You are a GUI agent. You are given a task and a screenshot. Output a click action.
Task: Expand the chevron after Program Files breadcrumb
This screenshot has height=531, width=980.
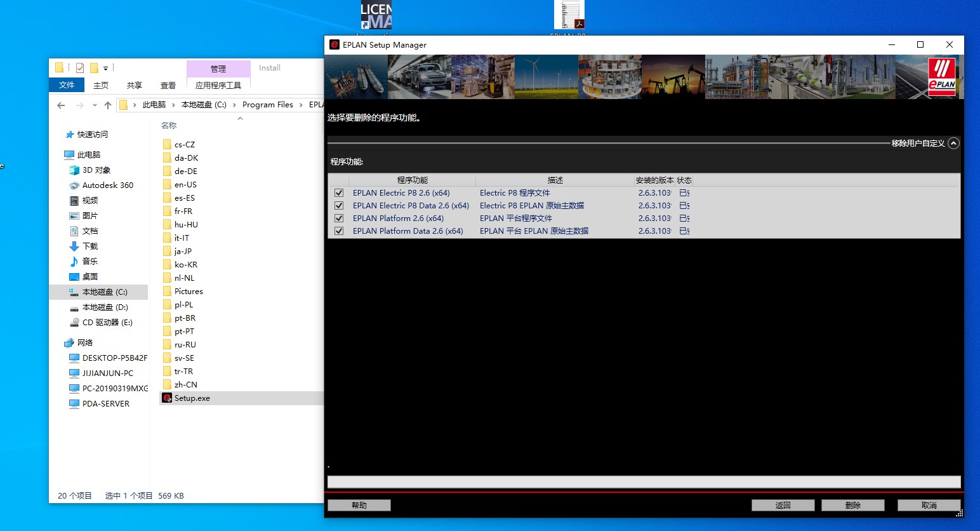[301, 105]
